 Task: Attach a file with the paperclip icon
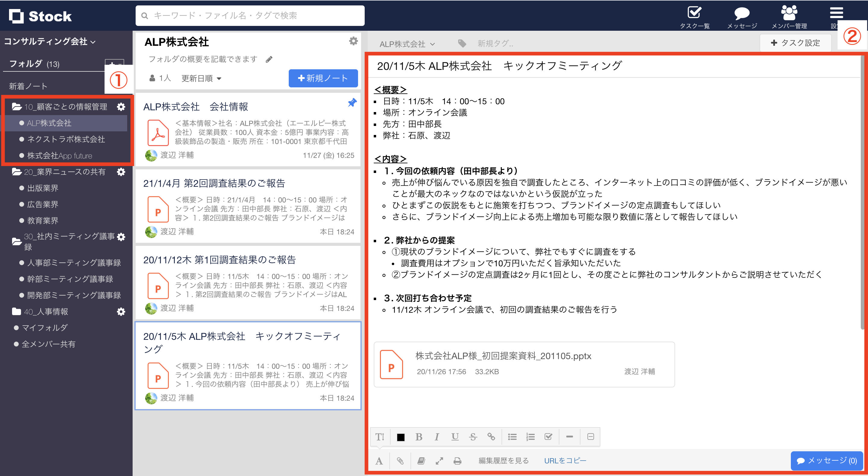coord(400,461)
